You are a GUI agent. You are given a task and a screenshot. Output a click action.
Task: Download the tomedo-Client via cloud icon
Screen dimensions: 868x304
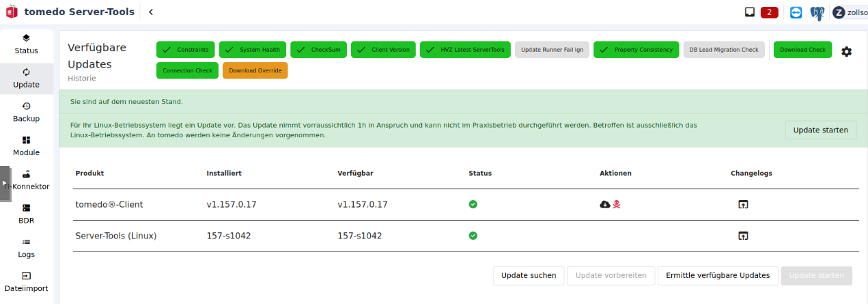(604, 204)
